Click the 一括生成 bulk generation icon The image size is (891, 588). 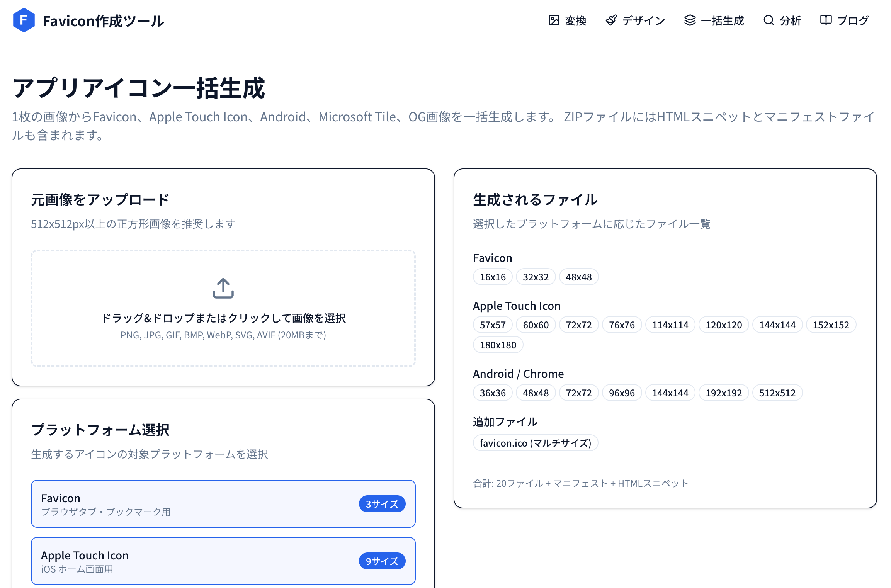pyautogui.click(x=690, y=20)
